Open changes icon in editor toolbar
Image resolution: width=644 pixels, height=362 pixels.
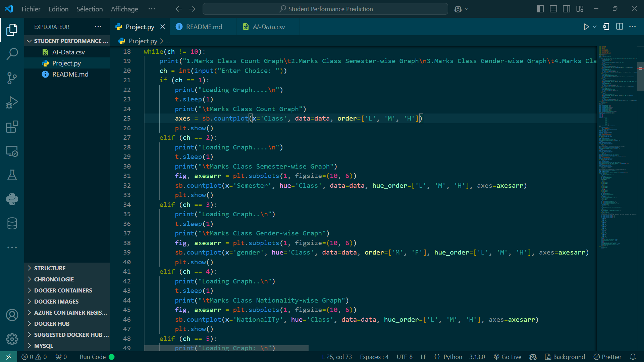[606, 27]
